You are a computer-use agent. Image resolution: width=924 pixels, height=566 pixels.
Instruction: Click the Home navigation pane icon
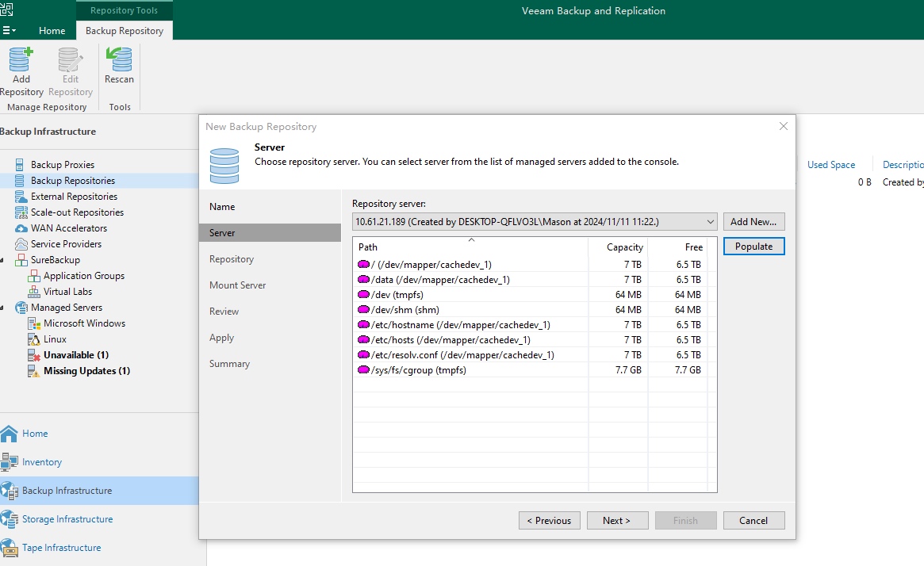9,434
